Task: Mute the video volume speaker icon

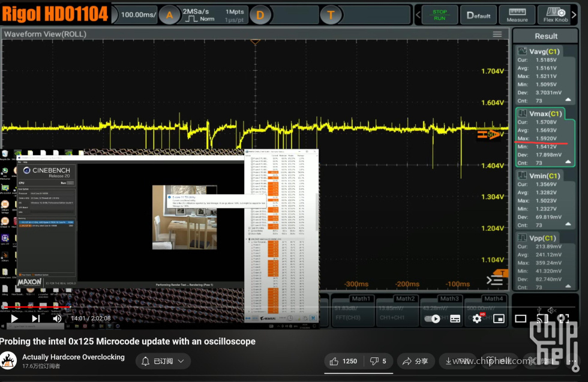Action: tap(57, 318)
